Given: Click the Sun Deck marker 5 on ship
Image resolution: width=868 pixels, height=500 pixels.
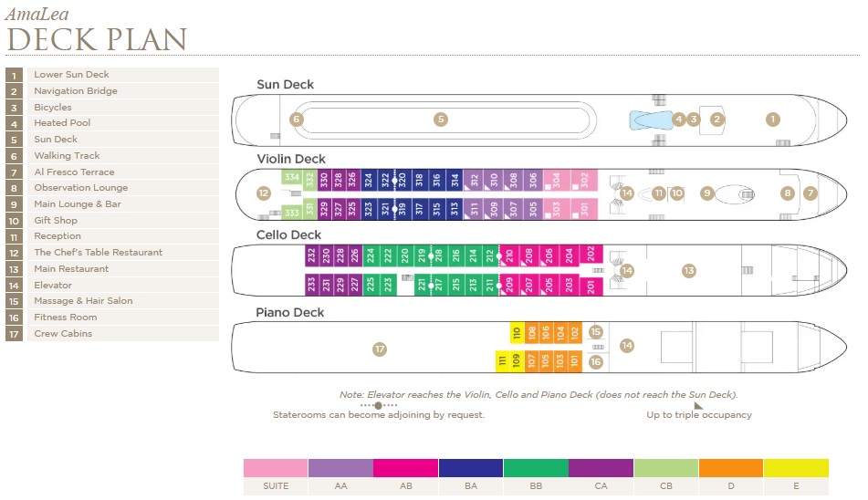Looking at the screenshot, I should click(x=441, y=119).
